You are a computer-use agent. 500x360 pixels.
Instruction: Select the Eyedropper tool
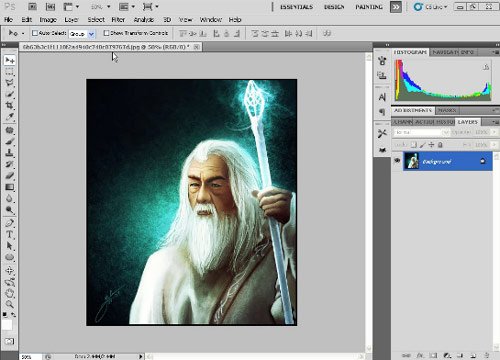click(x=10, y=117)
